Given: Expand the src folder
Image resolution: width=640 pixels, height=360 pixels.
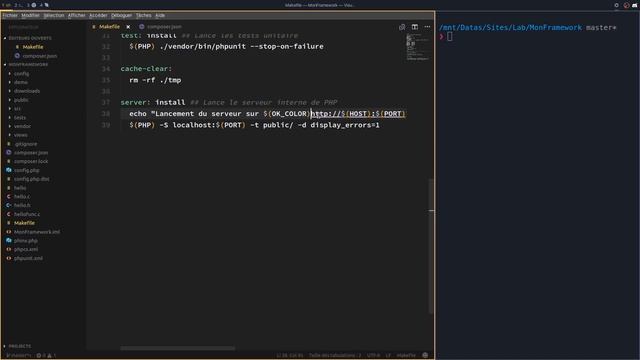Looking at the screenshot, I should (17, 109).
